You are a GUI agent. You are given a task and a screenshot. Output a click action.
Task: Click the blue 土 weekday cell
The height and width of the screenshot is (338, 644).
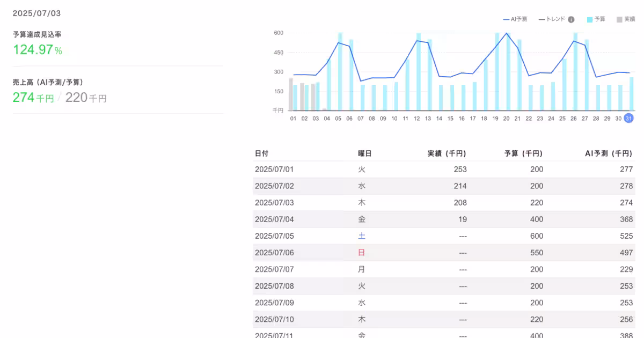[x=362, y=236]
